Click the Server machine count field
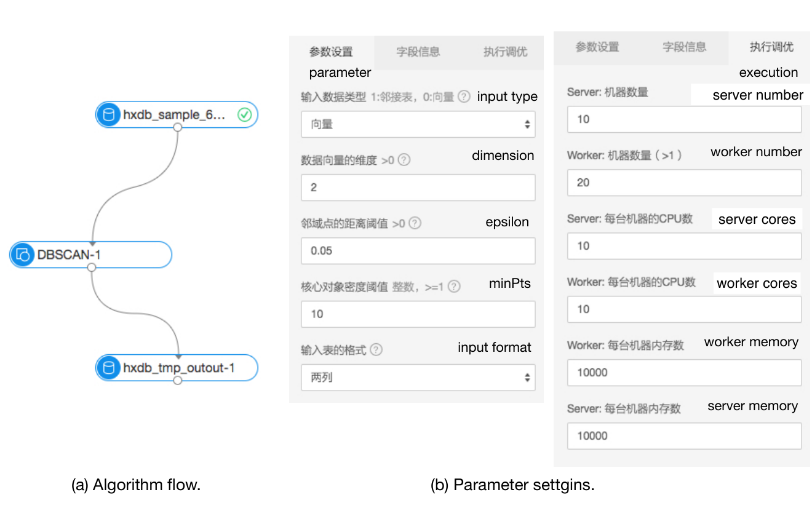The height and width of the screenshot is (516, 812). point(684,119)
